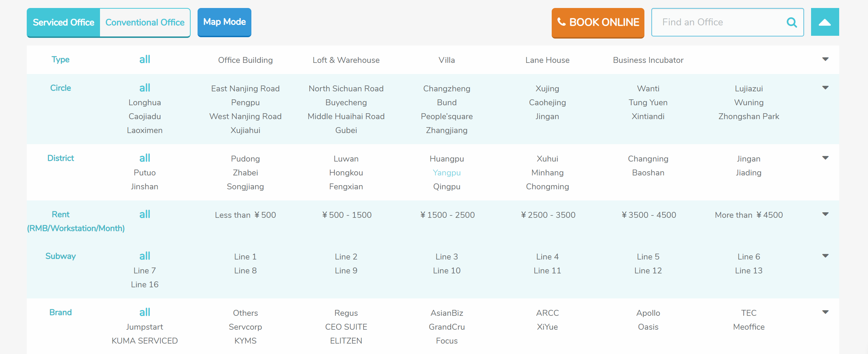The width and height of the screenshot is (868, 354).
Task: Expand the Rent filter row arrow
Action: coord(826,214)
